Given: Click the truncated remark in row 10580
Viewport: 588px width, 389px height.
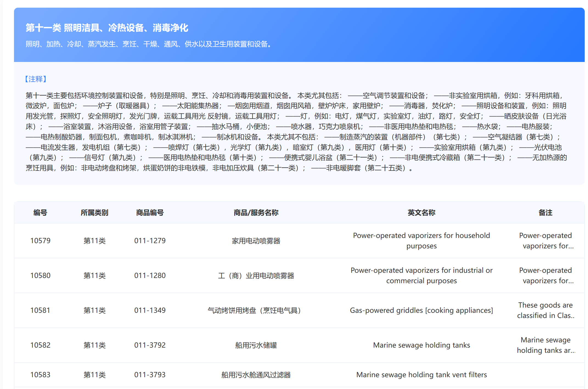Looking at the screenshot, I should point(545,276).
